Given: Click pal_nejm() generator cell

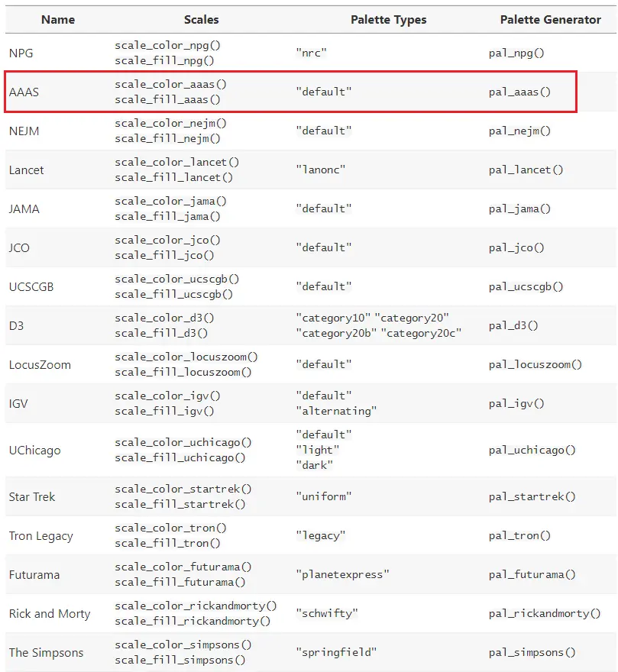Looking at the screenshot, I should 519,131.
